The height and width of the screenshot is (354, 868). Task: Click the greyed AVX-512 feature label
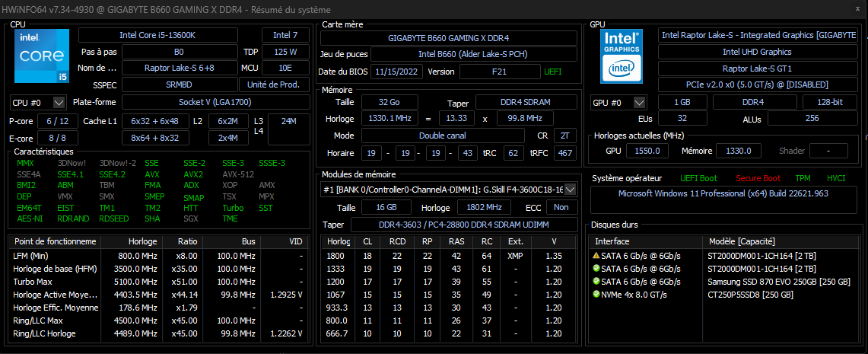[x=238, y=174]
